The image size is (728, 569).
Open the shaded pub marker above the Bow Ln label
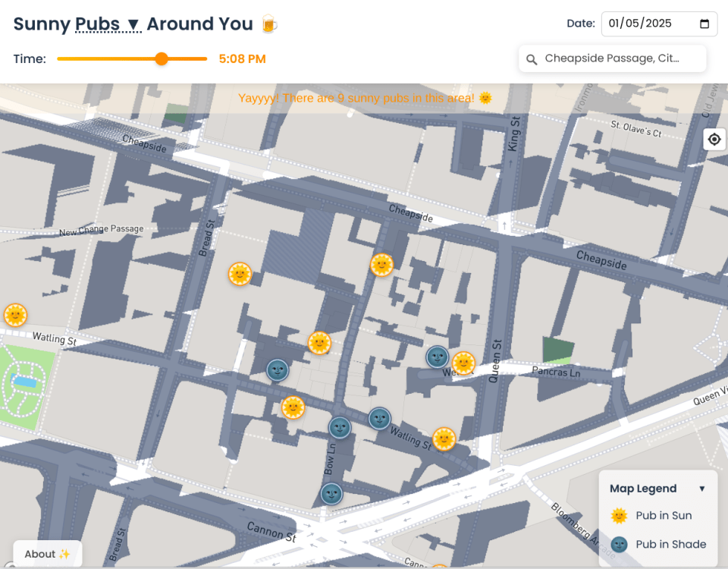click(340, 428)
